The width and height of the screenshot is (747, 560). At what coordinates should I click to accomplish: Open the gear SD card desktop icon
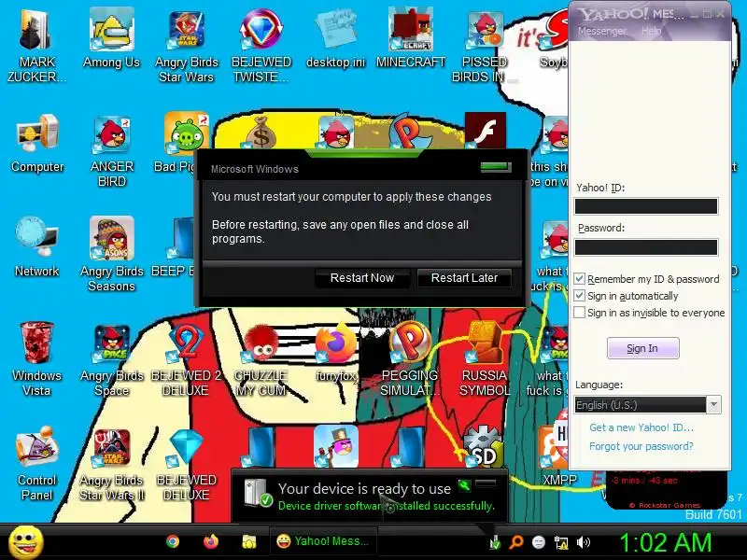point(485,448)
